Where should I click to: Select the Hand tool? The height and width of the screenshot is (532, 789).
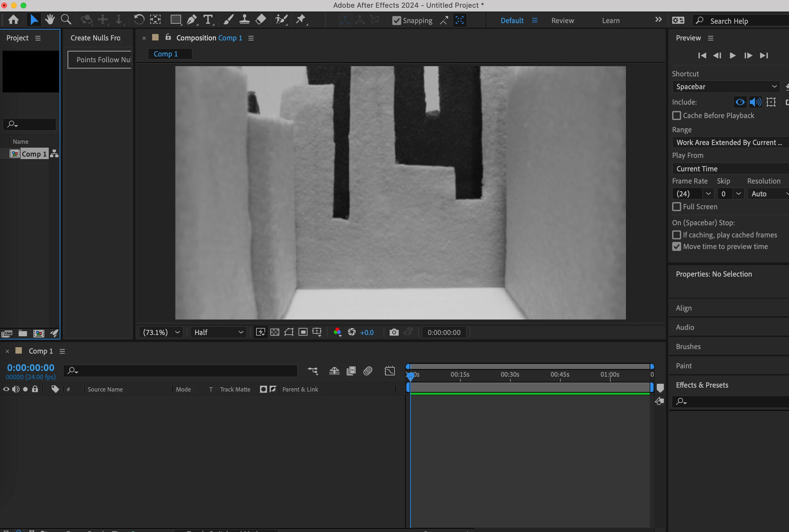pyautogui.click(x=50, y=20)
